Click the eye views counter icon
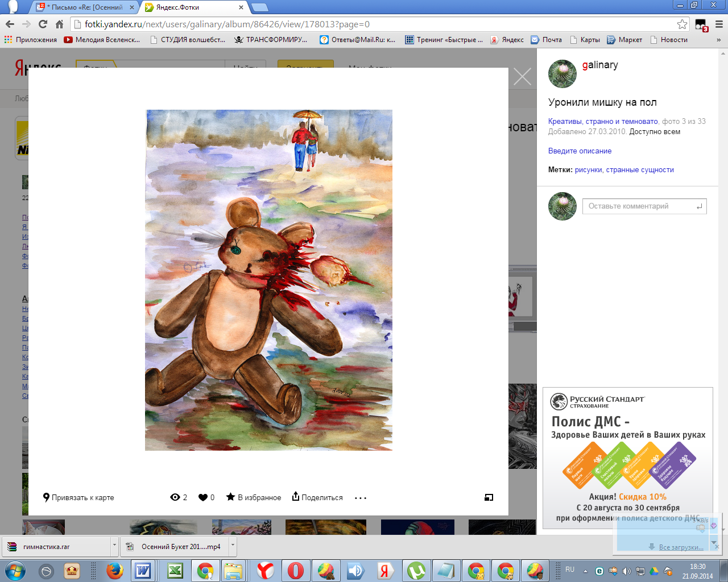 tap(175, 497)
